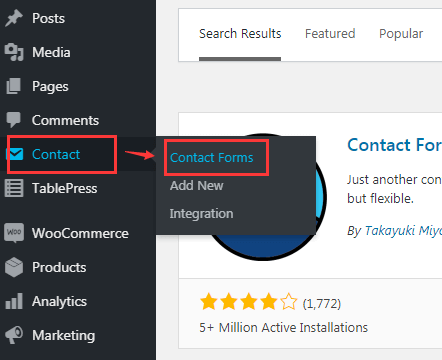
Task: Click the plugin star rating
Action: point(248,302)
